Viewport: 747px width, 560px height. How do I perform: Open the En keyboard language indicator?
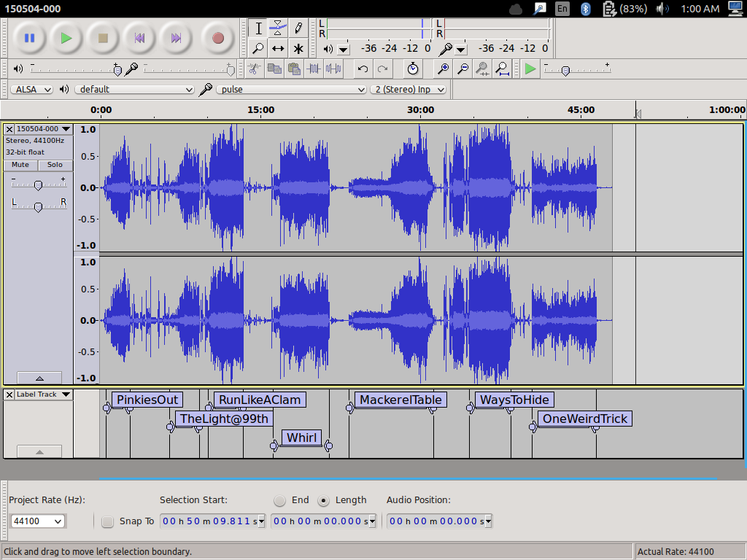pos(562,9)
